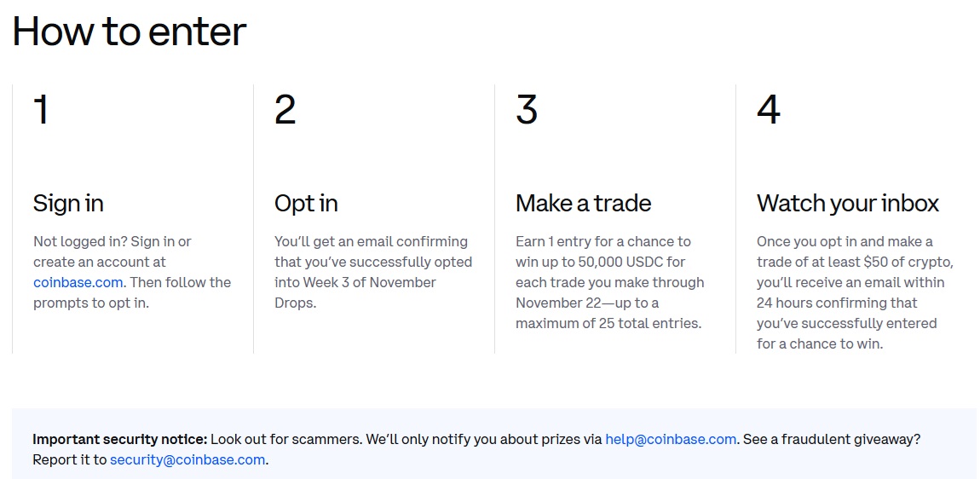Click the bold "Important security notice:" label
Image resolution: width=980 pixels, height=479 pixels.
pyautogui.click(x=120, y=440)
